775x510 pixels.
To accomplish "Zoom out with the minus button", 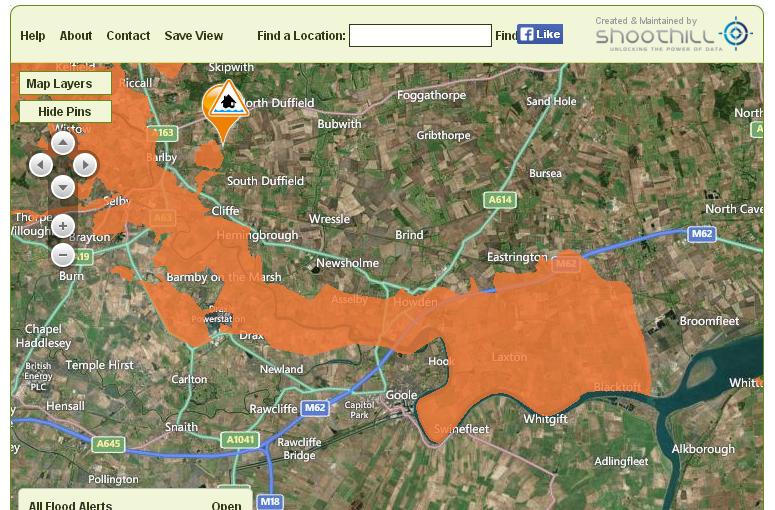I will (63, 255).
